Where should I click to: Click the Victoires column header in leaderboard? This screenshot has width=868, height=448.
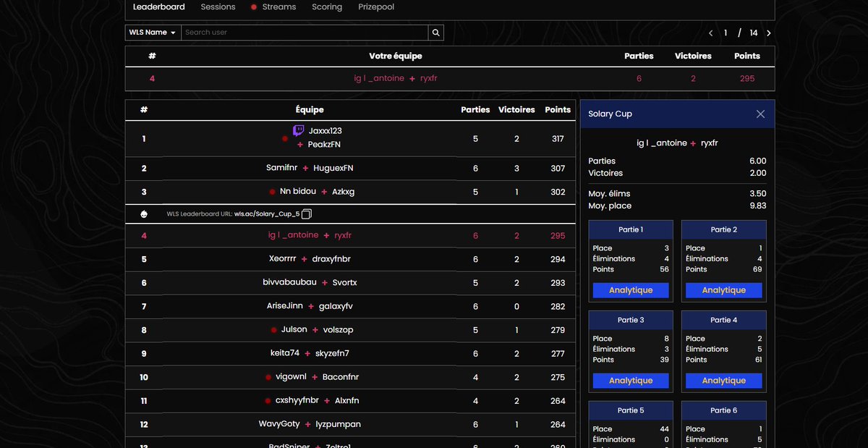coord(516,110)
